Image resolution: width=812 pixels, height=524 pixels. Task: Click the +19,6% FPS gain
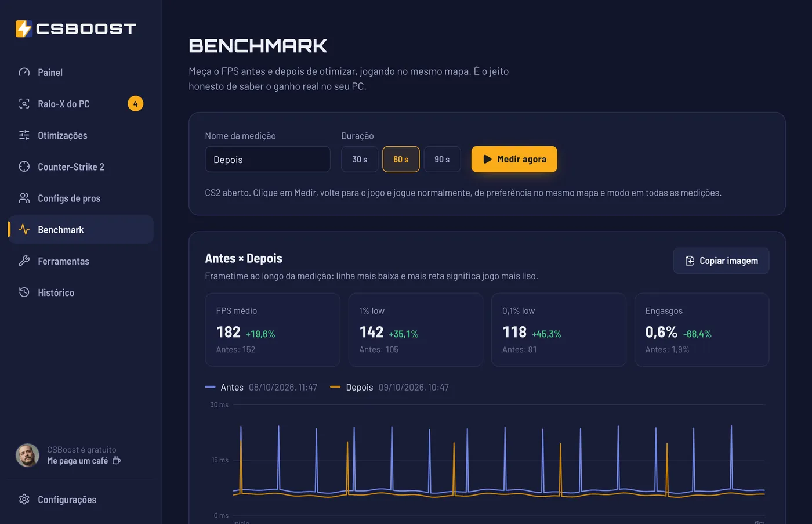coord(260,334)
